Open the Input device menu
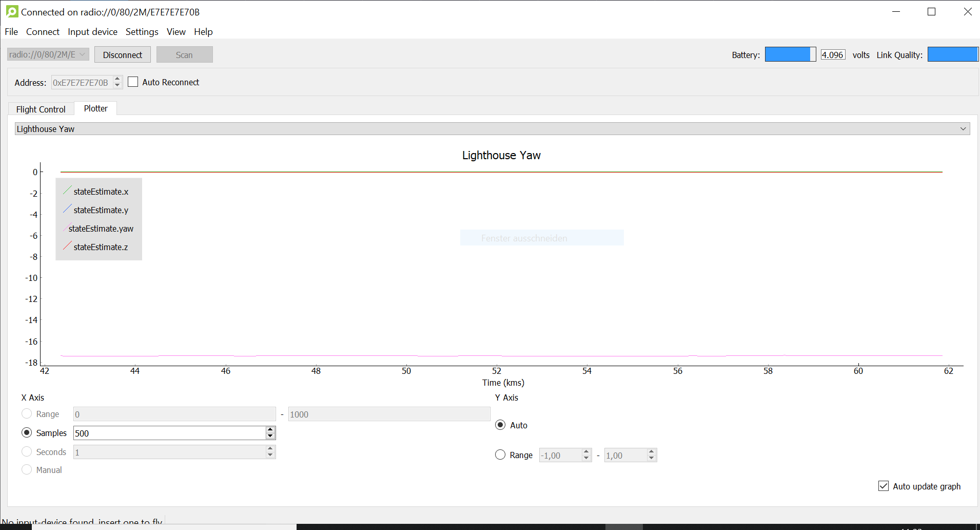The image size is (980, 530). [92, 32]
